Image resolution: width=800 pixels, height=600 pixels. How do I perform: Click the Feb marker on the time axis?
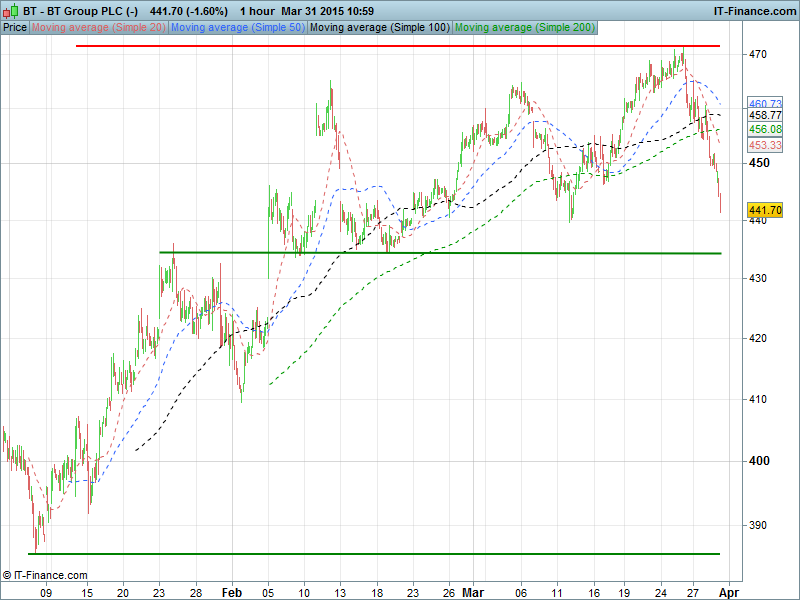click(x=231, y=591)
